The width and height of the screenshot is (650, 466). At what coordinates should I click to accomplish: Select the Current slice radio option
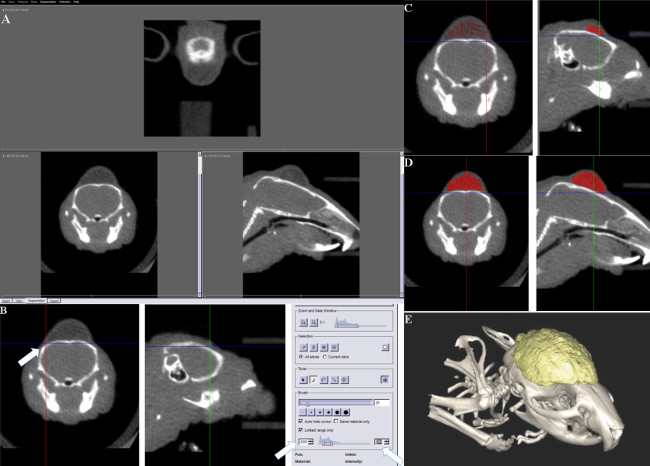[x=336, y=357]
